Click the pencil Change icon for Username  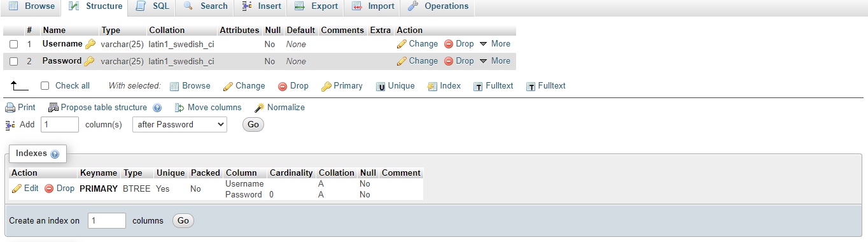pos(402,44)
